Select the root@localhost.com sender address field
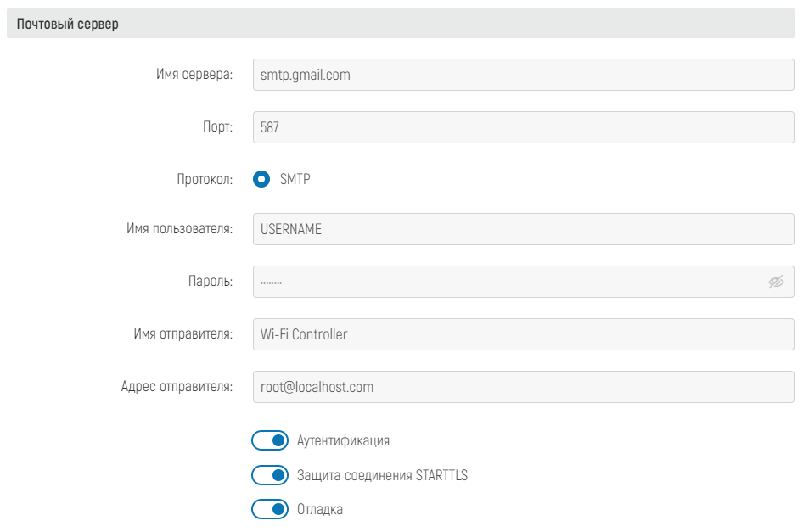The height and width of the screenshot is (532, 803). pos(523,387)
